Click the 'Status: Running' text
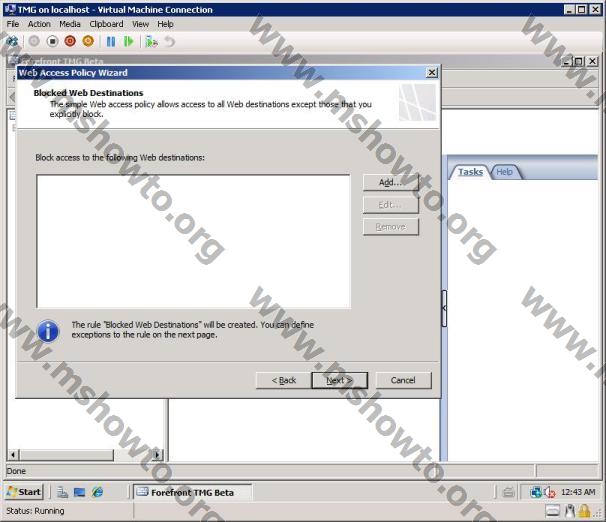This screenshot has width=606, height=522. click(x=35, y=511)
